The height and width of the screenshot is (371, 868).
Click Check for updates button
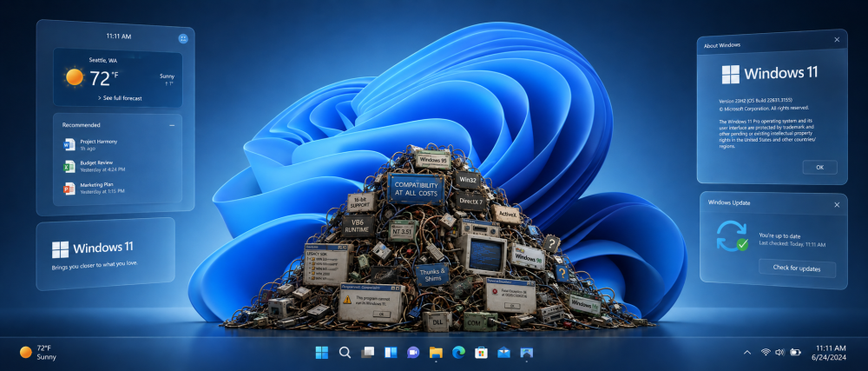[x=797, y=268]
